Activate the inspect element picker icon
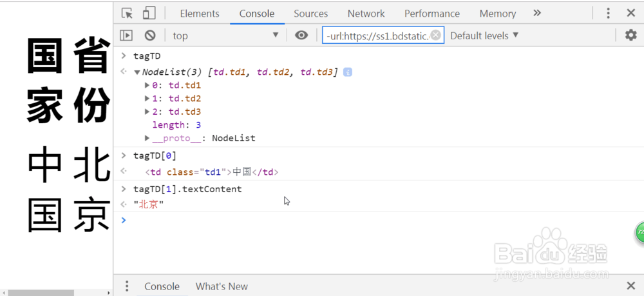Viewport: 644px width, 296px height. (128, 14)
